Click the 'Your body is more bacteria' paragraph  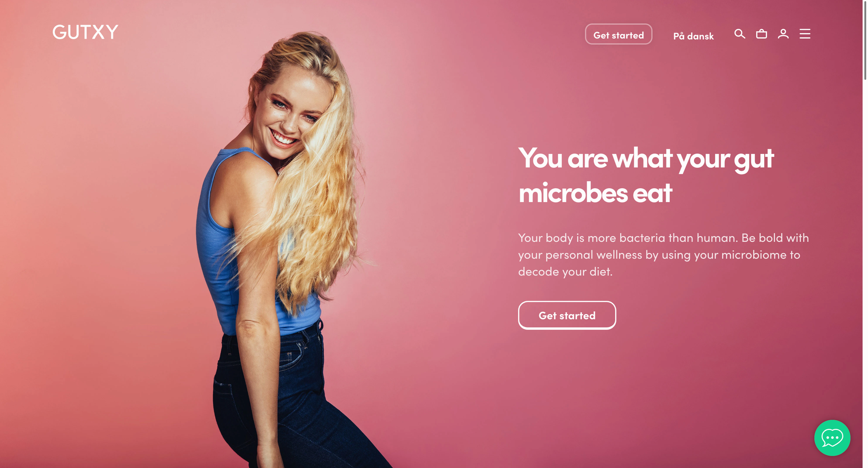(x=663, y=255)
